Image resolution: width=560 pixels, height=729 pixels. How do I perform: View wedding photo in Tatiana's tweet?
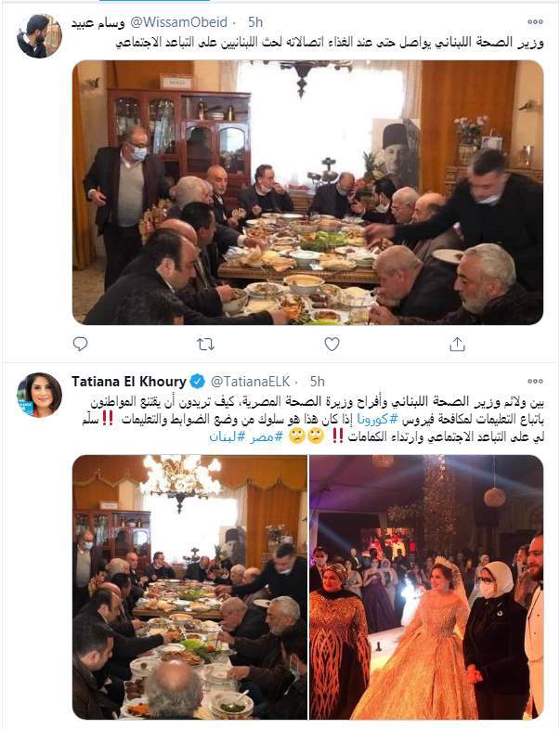tap(426, 587)
